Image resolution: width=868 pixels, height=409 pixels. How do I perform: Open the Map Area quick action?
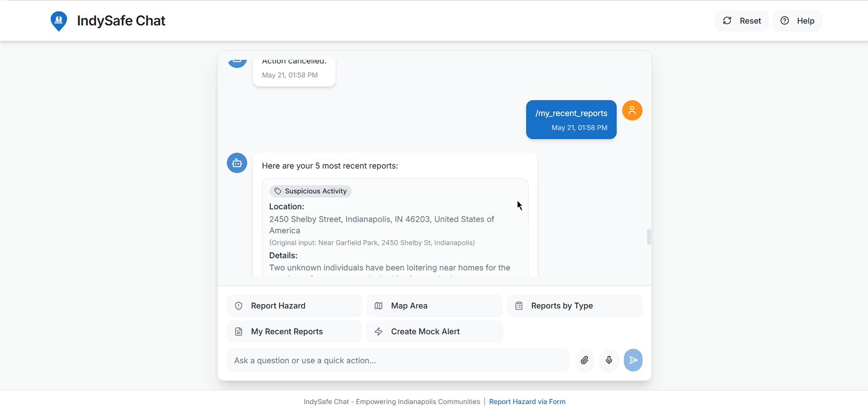click(x=435, y=306)
